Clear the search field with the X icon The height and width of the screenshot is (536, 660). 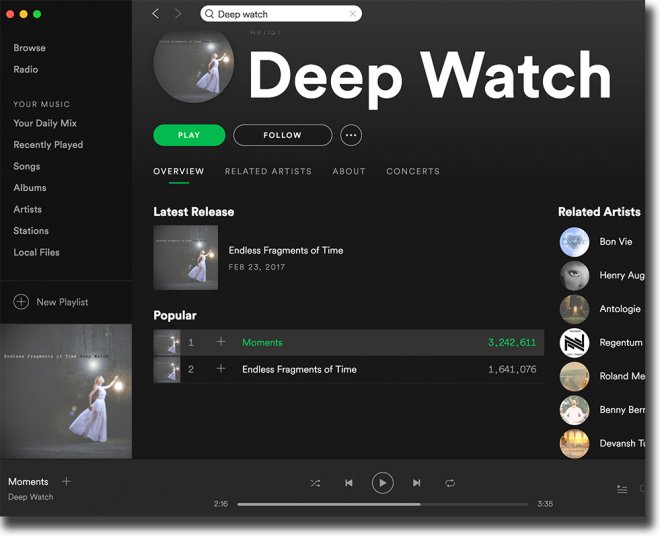353,14
